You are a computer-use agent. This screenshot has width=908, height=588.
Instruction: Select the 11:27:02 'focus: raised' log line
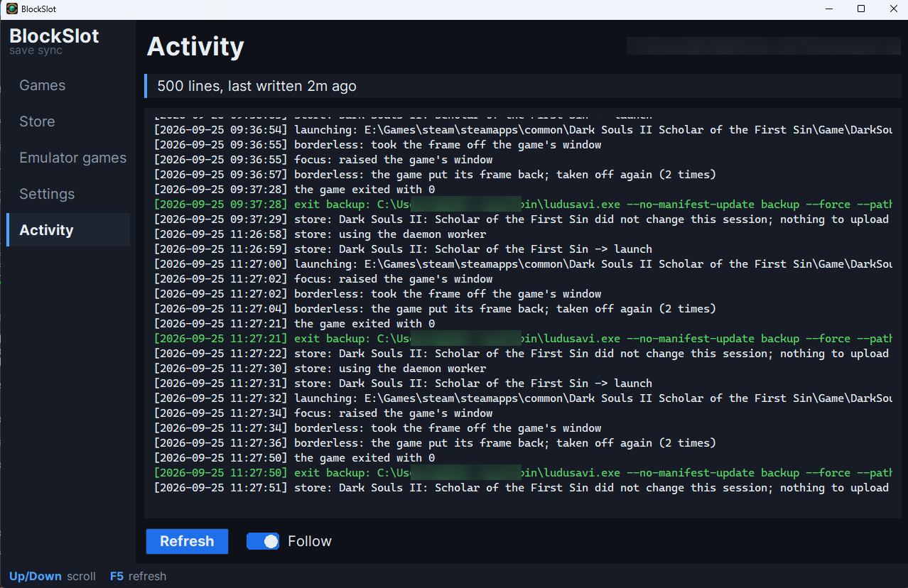323,279
